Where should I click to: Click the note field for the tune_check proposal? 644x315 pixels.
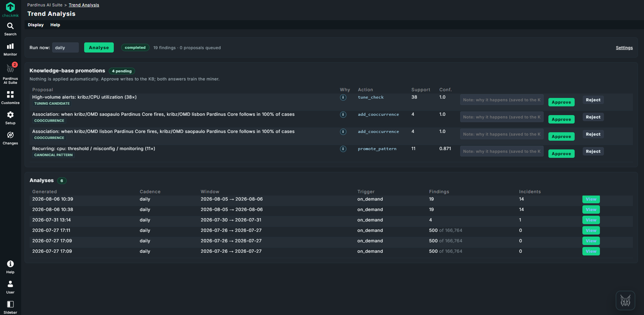pyautogui.click(x=502, y=100)
